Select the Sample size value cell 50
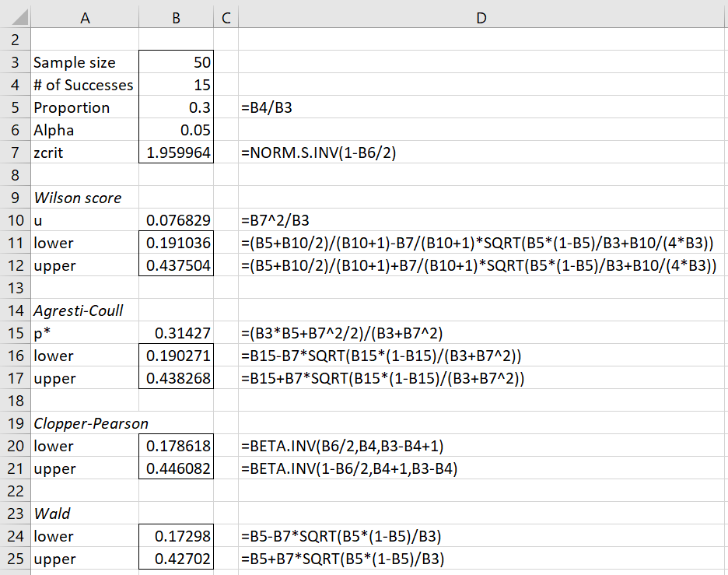Viewport: 728px width, 575px height. click(176, 62)
